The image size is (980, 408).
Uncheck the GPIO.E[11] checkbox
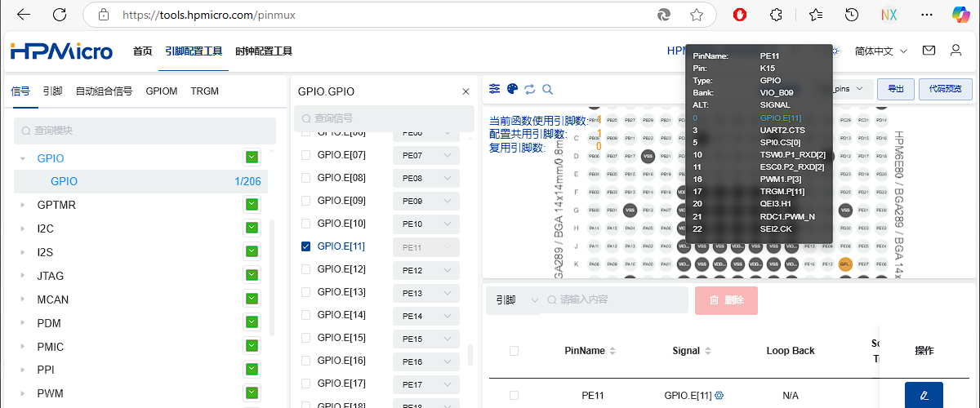click(306, 246)
